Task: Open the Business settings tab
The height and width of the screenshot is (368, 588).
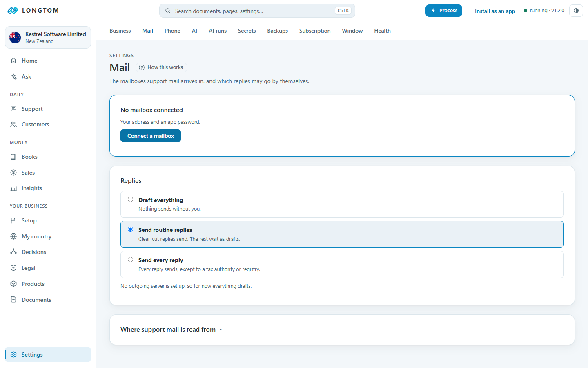Action: tap(120, 31)
